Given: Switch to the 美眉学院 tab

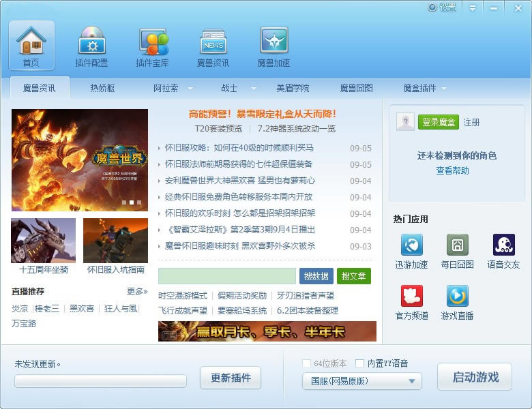Looking at the screenshot, I should click(293, 88).
